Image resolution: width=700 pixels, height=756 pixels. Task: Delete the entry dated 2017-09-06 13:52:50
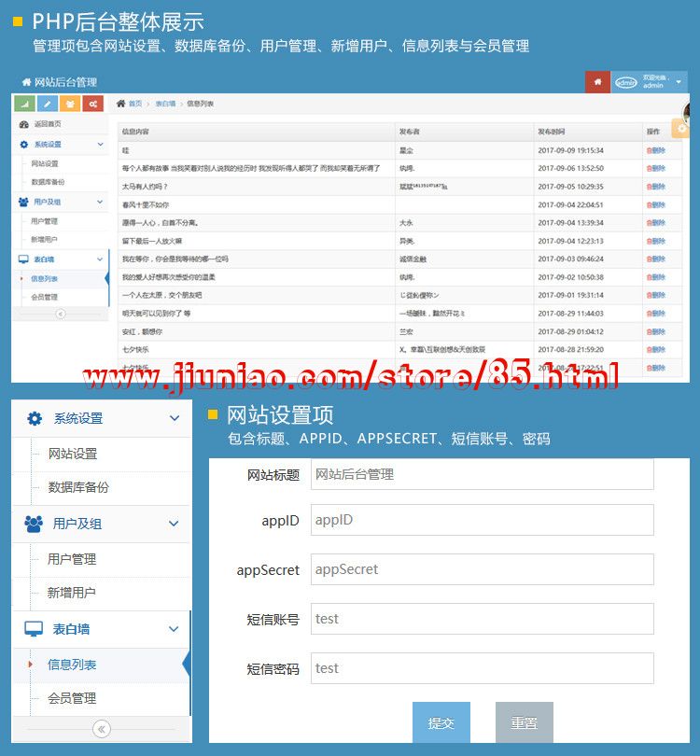point(655,168)
